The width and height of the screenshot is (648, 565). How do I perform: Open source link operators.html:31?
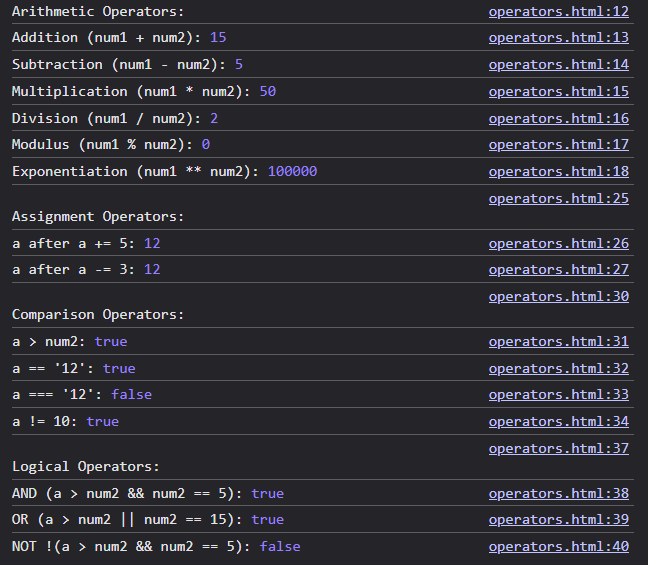(559, 341)
